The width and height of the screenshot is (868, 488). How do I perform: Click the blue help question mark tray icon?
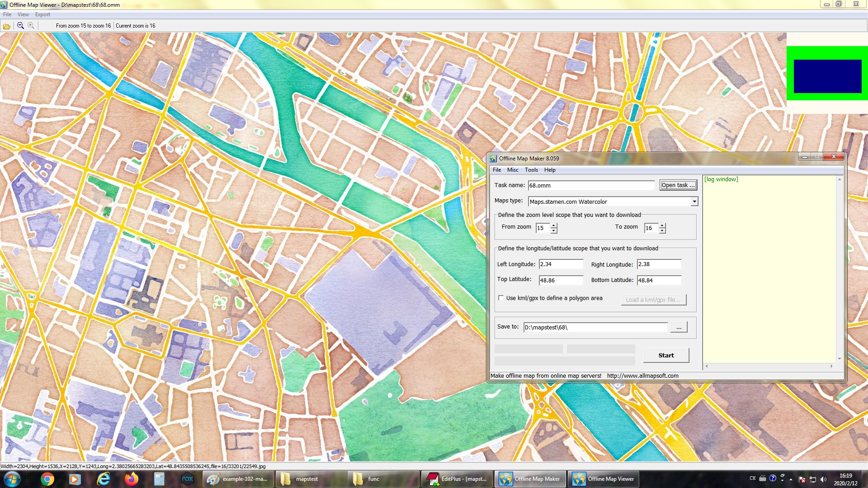773,478
